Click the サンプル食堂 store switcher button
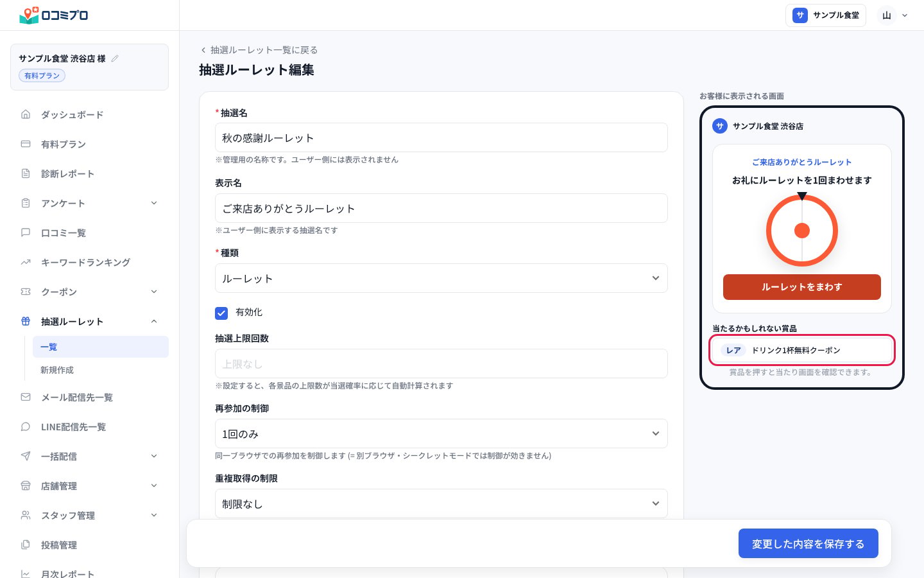 [826, 15]
